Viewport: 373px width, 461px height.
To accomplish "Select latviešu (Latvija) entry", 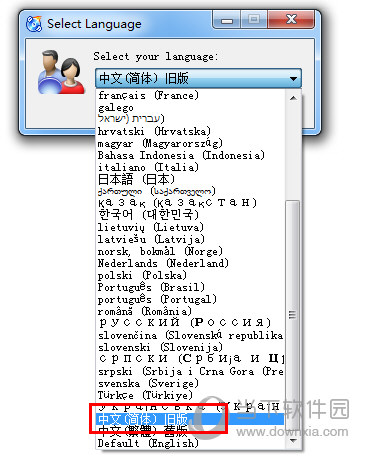I will (191, 239).
